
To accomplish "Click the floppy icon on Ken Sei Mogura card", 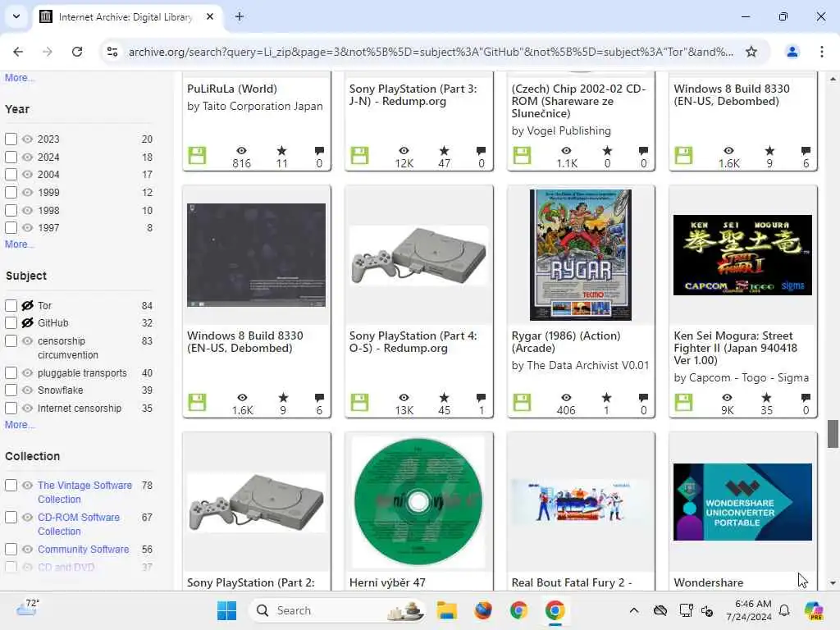I will (x=683, y=402).
